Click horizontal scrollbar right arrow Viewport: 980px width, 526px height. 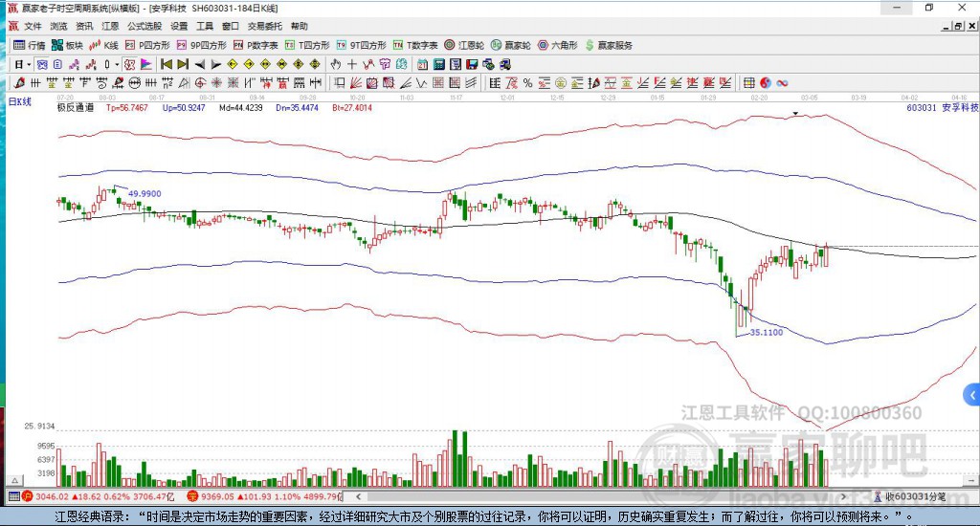pyautogui.click(x=843, y=496)
